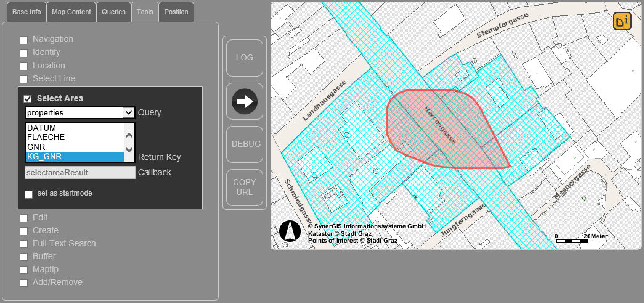The height and width of the screenshot is (303, 644).
Task: Click the Return Key list up arrow
Action: (x=129, y=136)
